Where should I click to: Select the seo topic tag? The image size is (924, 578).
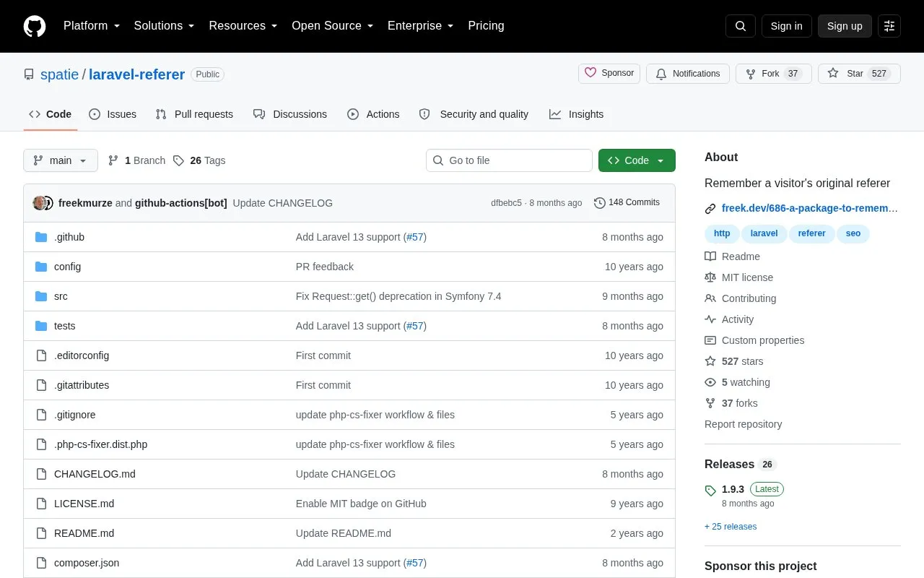point(853,233)
